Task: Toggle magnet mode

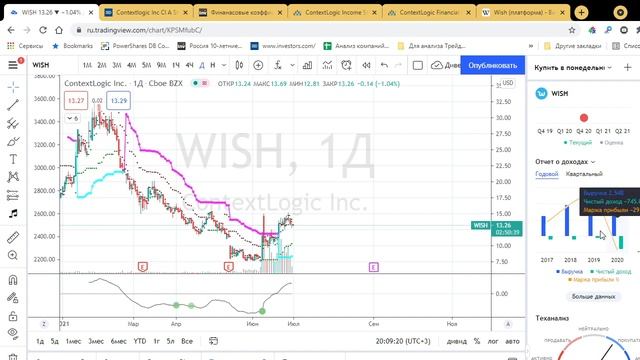Action: (13, 280)
